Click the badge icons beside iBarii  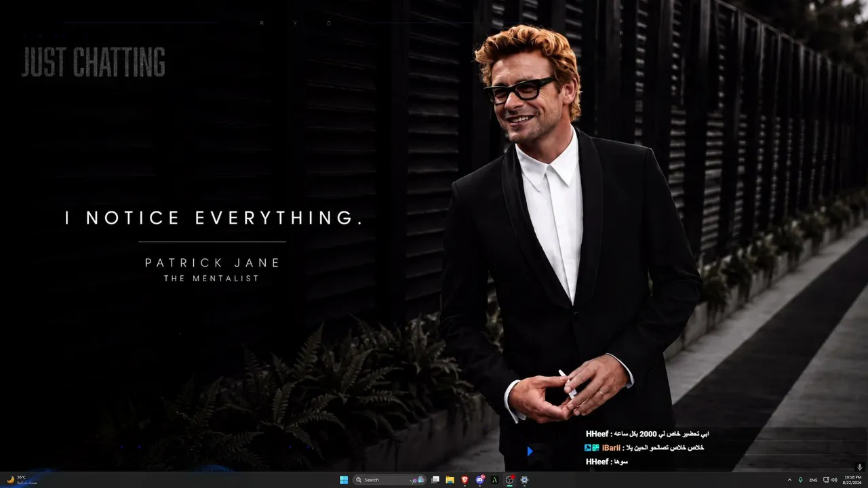pos(591,447)
